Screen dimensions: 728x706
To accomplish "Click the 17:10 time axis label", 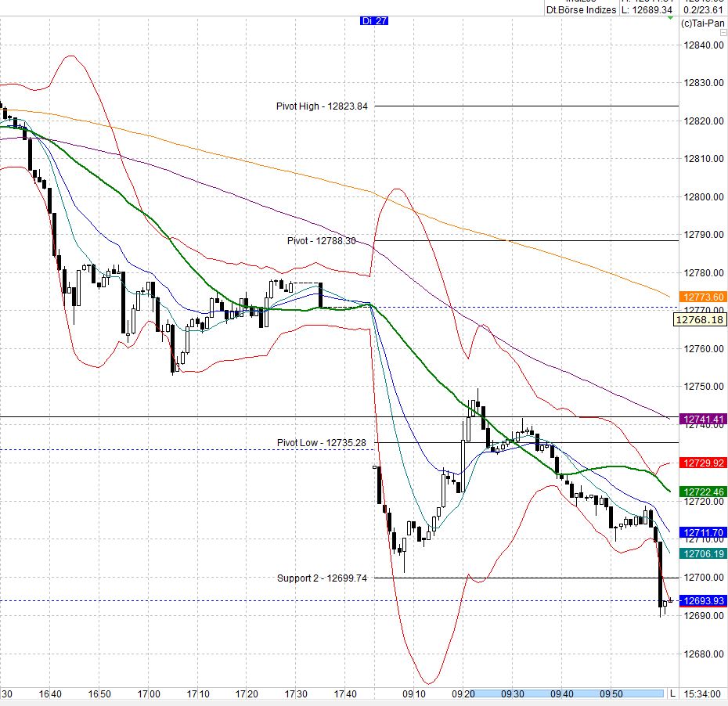I will pyautogui.click(x=198, y=694).
